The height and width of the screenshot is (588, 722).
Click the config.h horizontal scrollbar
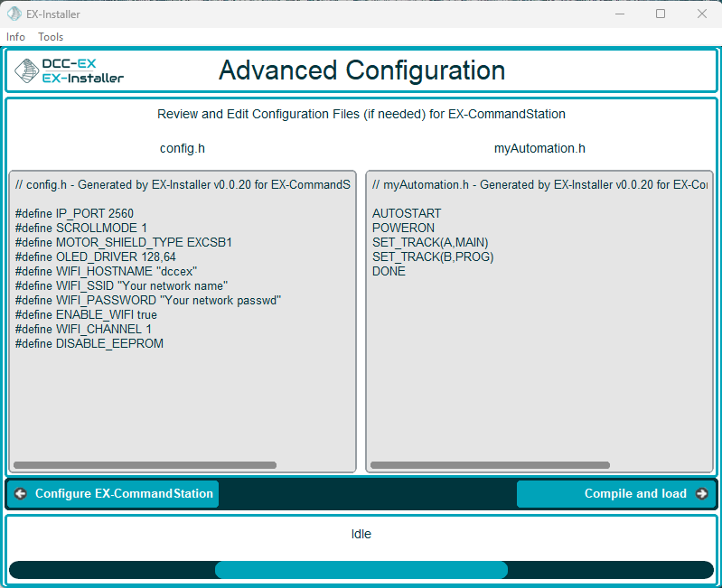pos(145,465)
